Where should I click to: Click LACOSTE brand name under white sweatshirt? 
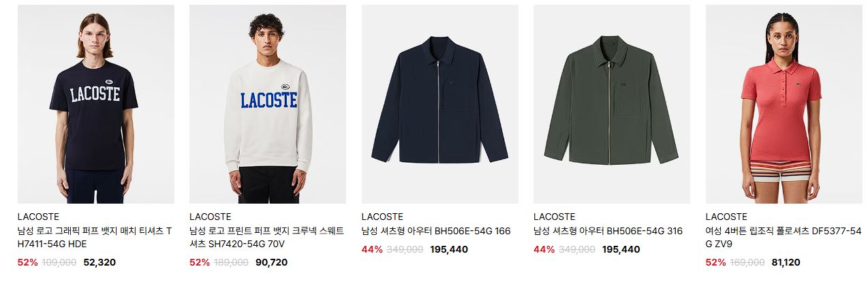(210, 217)
